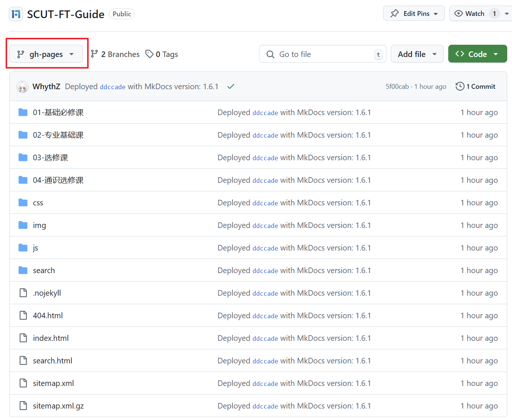512x420 pixels.
Task: Click the search folder icon
Action: 23,270
